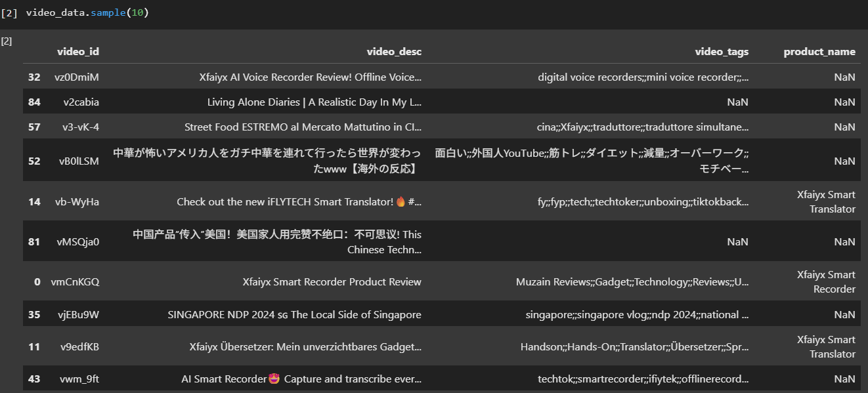Click NaN video_tags cell in row 84

(738, 102)
